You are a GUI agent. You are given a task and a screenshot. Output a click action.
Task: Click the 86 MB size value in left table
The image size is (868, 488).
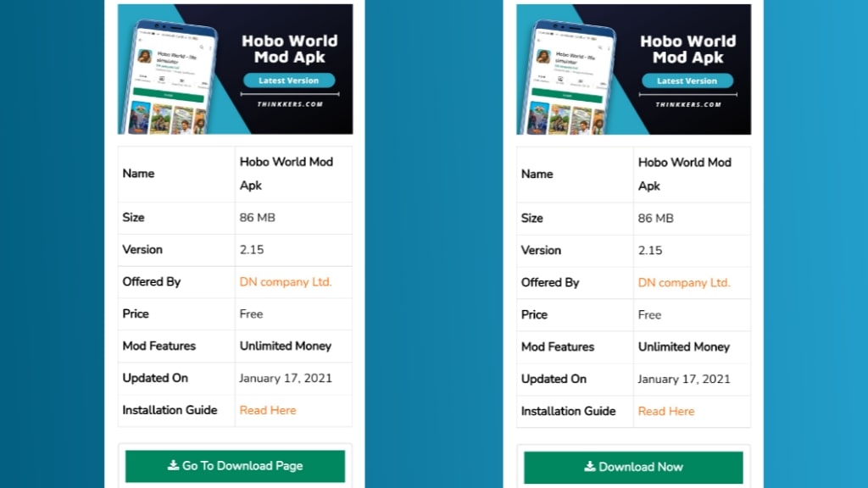click(258, 217)
